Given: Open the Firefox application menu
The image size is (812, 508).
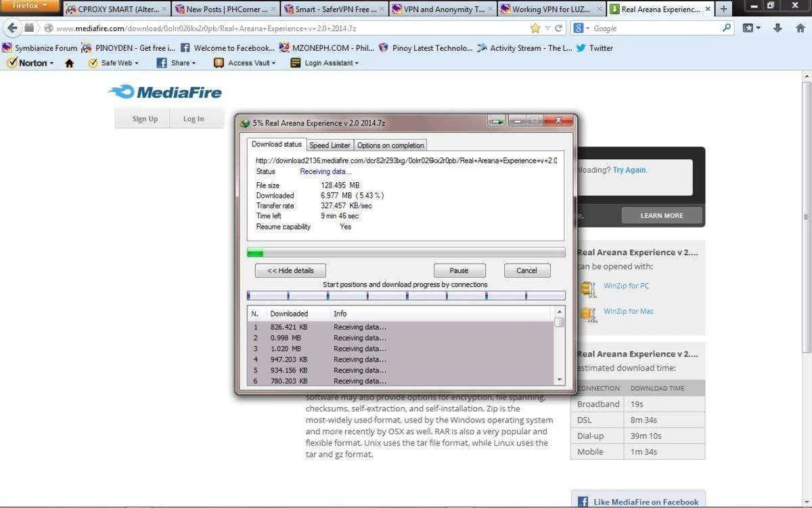Looking at the screenshot, I should tap(30, 5).
